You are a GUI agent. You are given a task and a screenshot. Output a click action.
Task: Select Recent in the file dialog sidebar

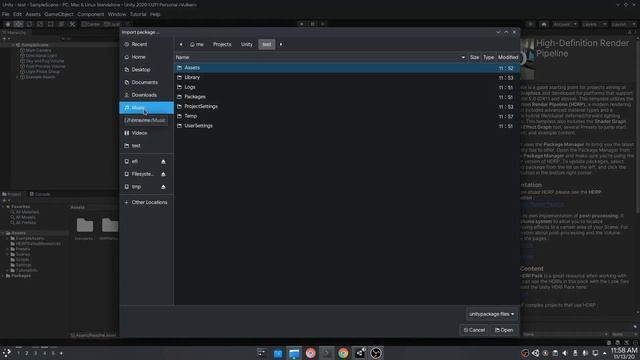point(146,44)
